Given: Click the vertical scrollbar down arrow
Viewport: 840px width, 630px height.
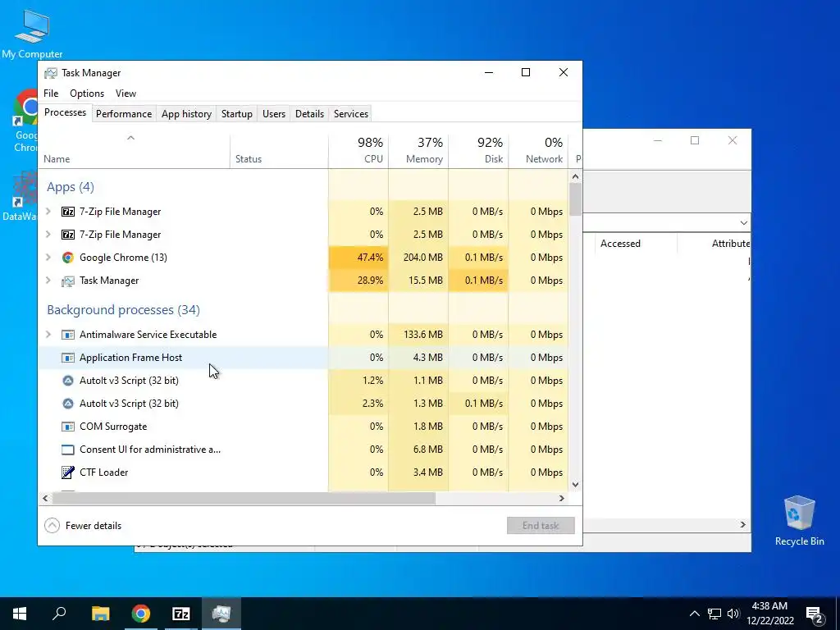Looking at the screenshot, I should (x=575, y=485).
